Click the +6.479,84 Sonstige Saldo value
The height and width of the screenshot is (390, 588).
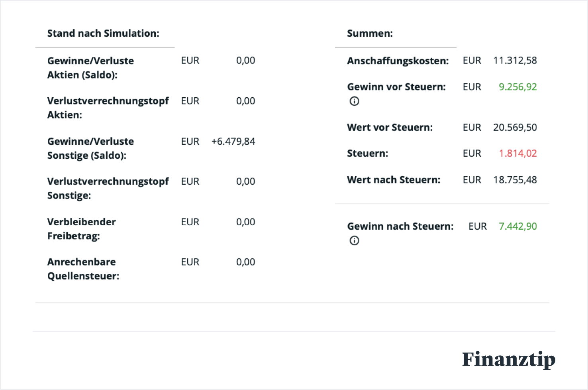click(233, 142)
